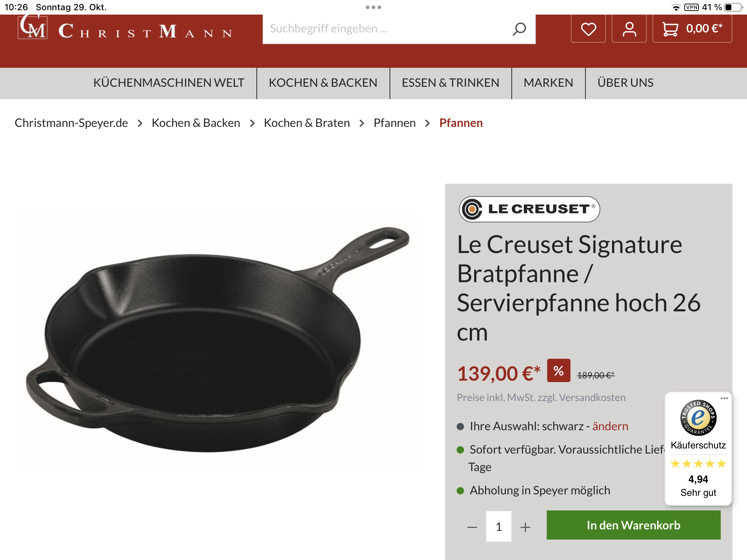The width and height of the screenshot is (747, 560).
Task: Increase quantity with the plus button
Action: point(525,527)
